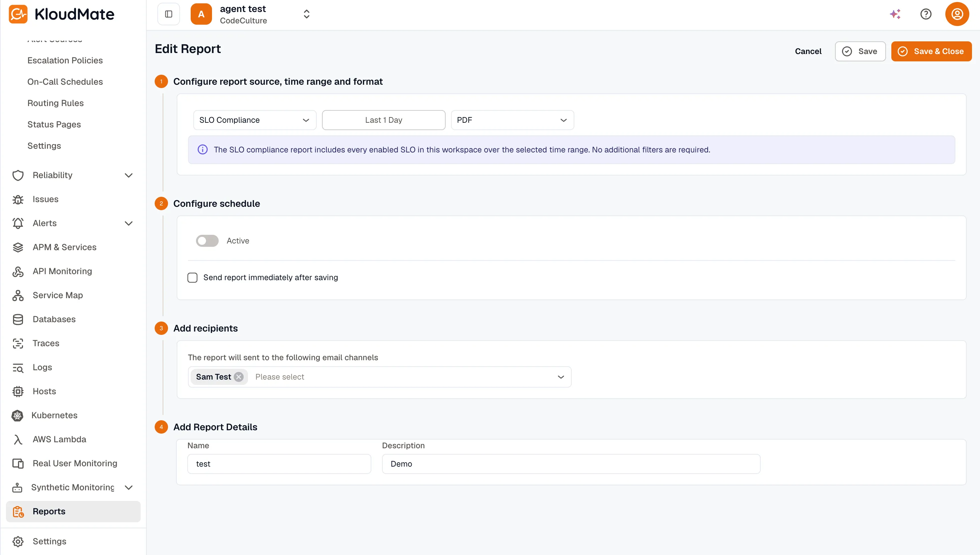Click the API Monitoring webhook icon

18,271
